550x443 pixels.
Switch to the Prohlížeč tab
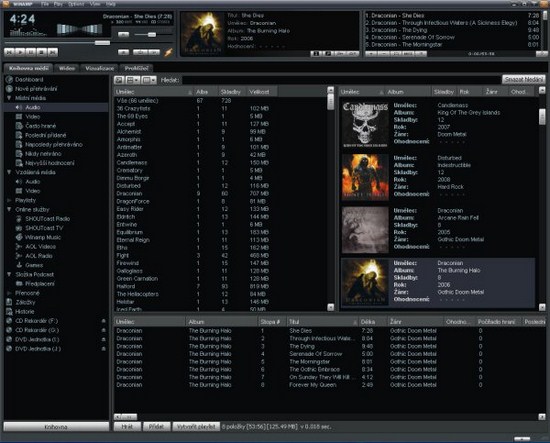click(136, 68)
